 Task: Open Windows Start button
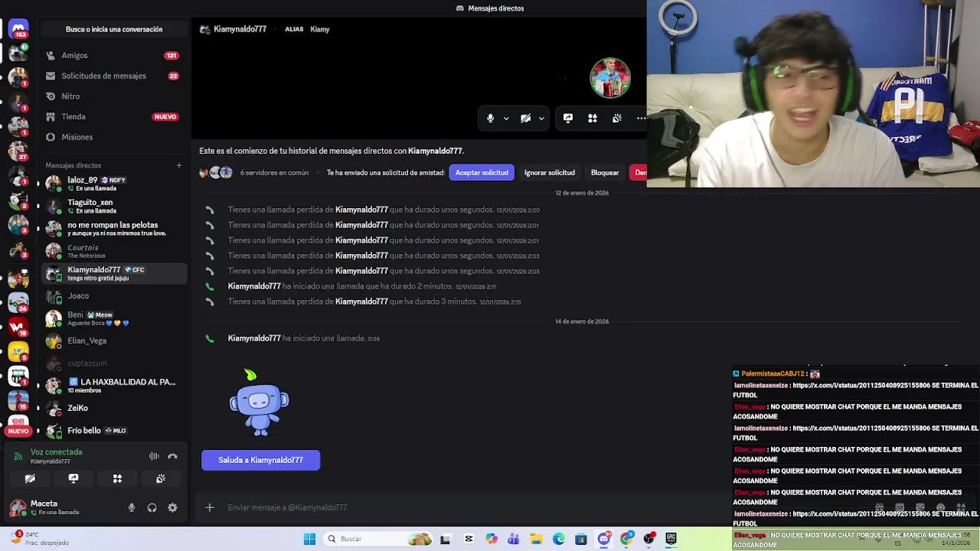point(309,539)
